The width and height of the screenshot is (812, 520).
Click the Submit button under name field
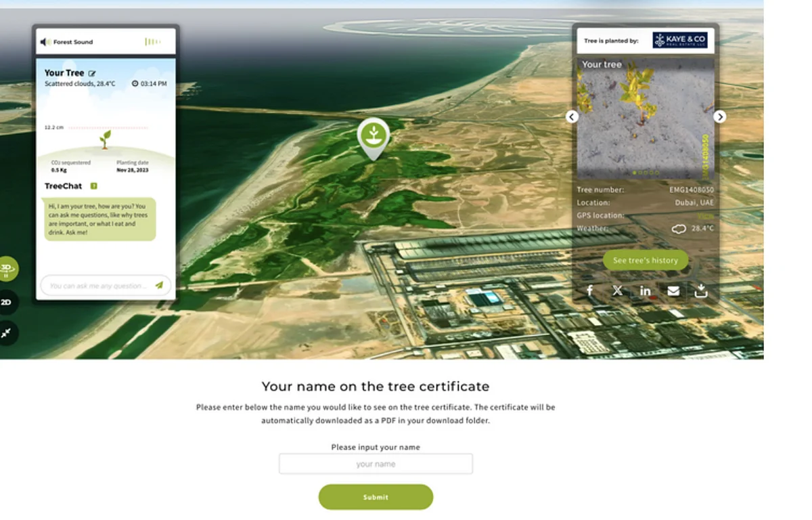click(x=376, y=497)
